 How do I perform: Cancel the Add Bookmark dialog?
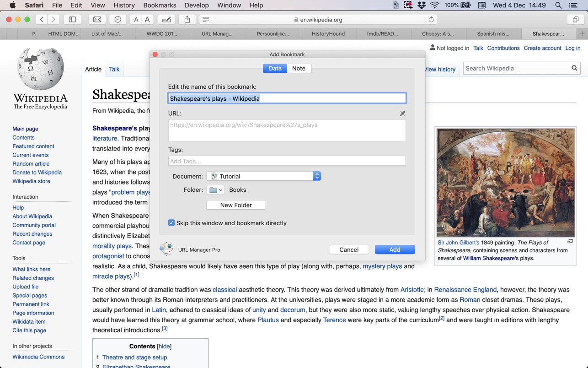click(349, 249)
